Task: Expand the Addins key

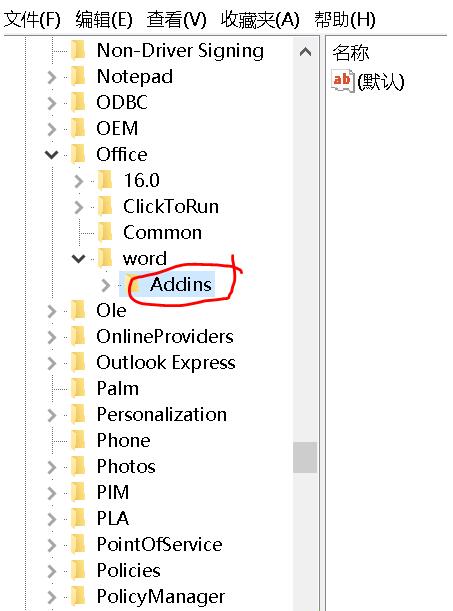Action: coord(106,285)
